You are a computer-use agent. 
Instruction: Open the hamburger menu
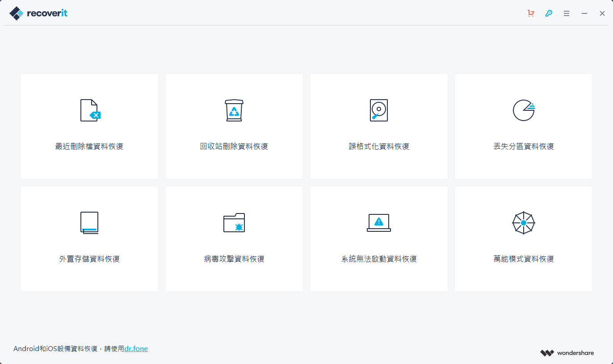tap(567, 13)
